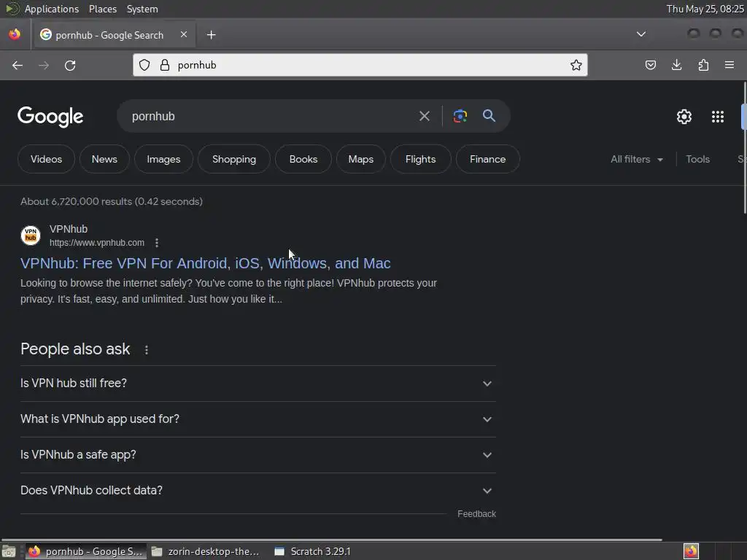Filter results by Videos

pos(46,159)
